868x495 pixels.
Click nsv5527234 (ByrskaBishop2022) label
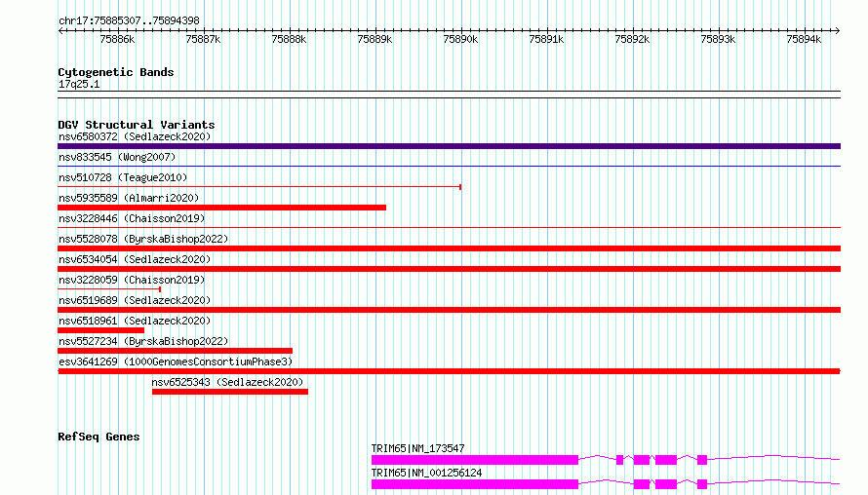coord(143,341)
